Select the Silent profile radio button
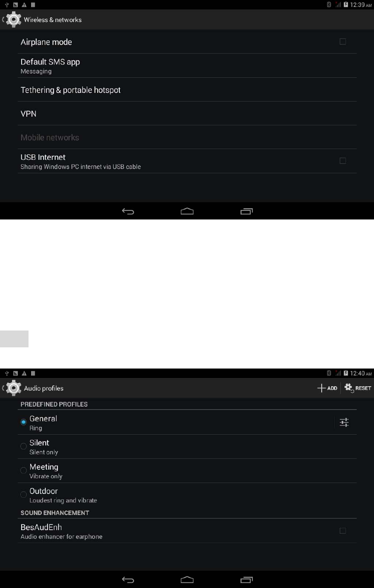The width and height of the screenshot is (374, 588). coord(24,446)
